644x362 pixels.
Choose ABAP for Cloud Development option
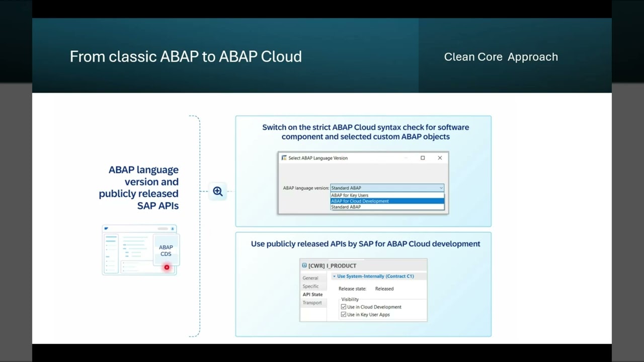[387, 201]
